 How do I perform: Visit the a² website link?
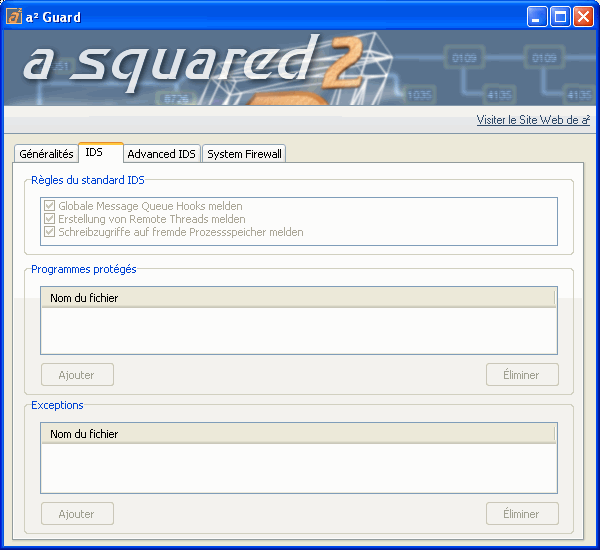coord(533,120)
